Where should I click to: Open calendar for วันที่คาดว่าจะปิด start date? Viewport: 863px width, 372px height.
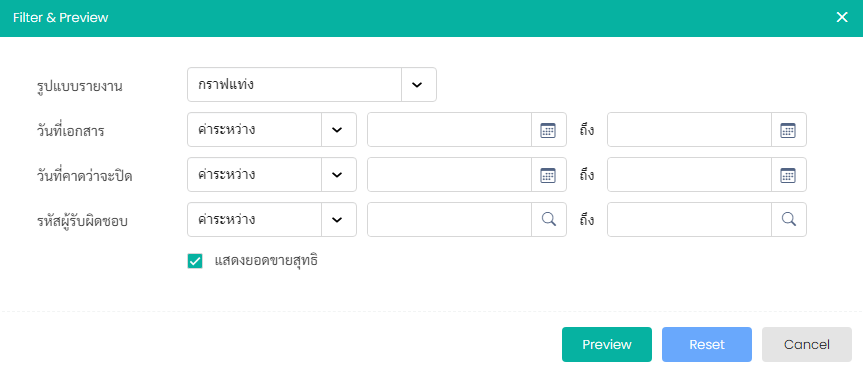548,175
